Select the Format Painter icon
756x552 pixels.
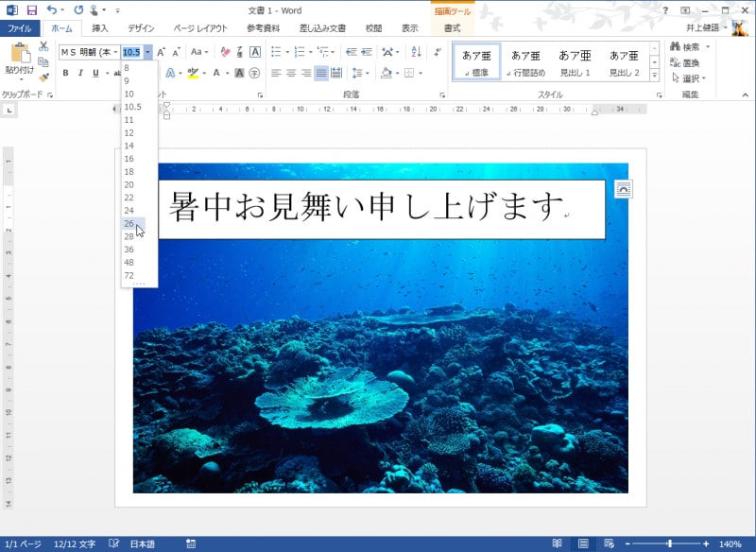coord(44,76)
